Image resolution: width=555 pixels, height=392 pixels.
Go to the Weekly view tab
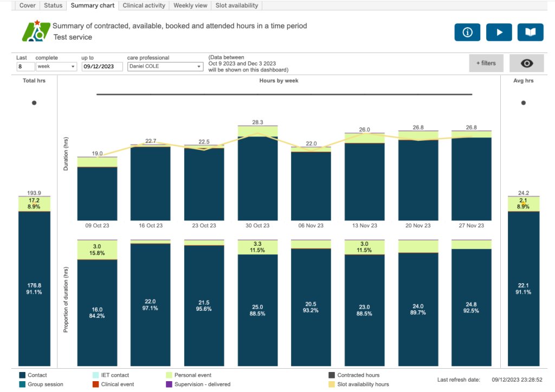coord(190,5)
